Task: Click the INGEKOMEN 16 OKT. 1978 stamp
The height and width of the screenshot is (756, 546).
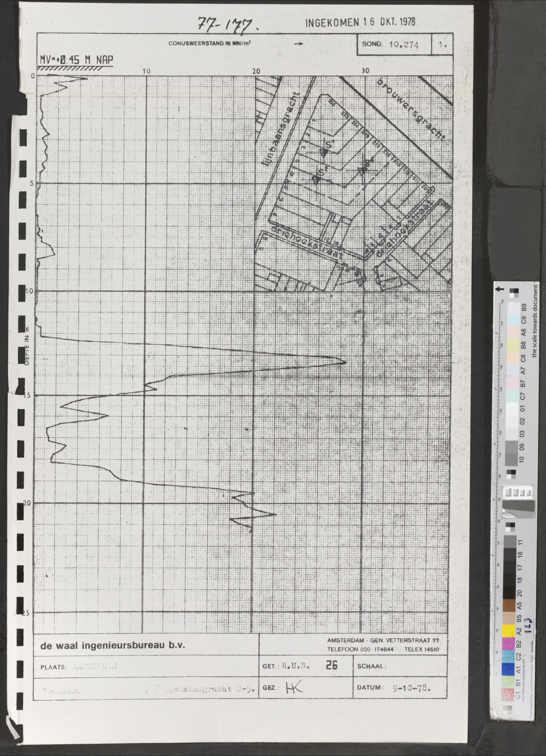Action: tap(361, 23)
